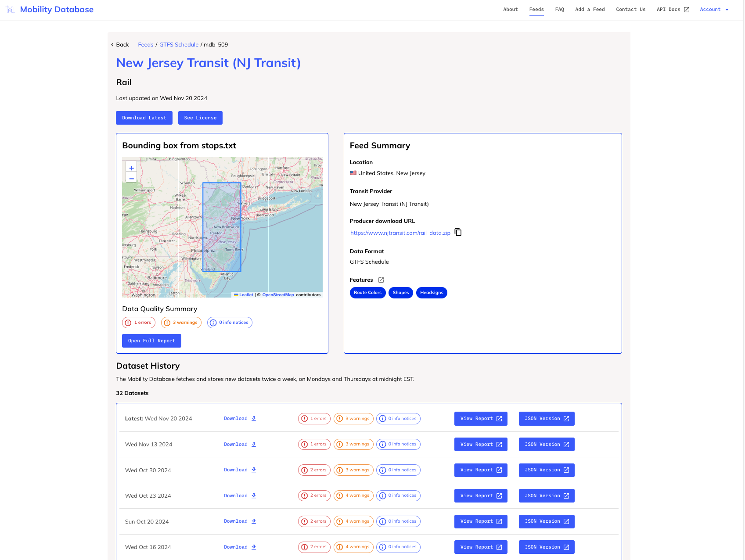Click the info icon in Data Quality Summary
The height and width of the screenshot is (560, 745).
point(213,323)
